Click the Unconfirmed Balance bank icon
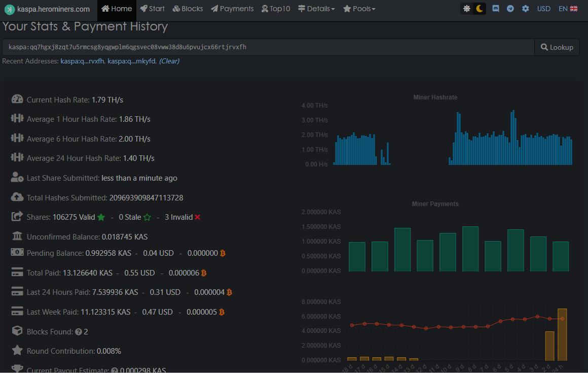Screen dimensions: 588x373 tap(17, 235)
